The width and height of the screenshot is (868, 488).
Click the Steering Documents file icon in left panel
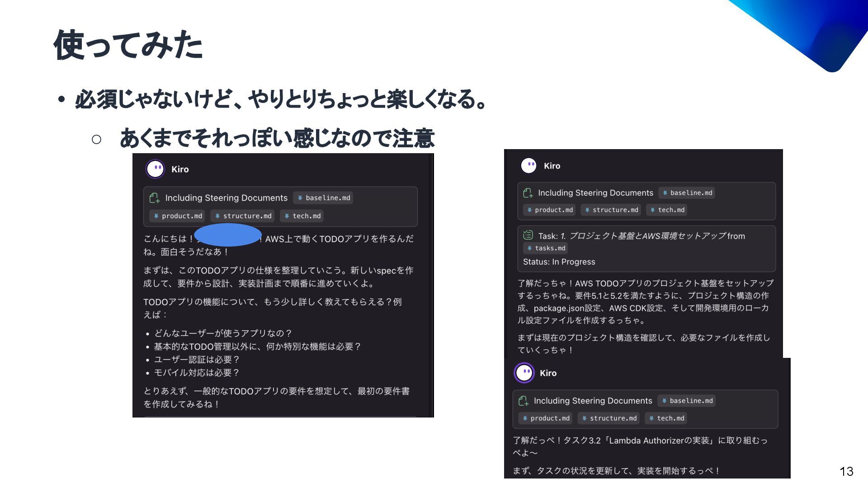[x=155, y=198]
